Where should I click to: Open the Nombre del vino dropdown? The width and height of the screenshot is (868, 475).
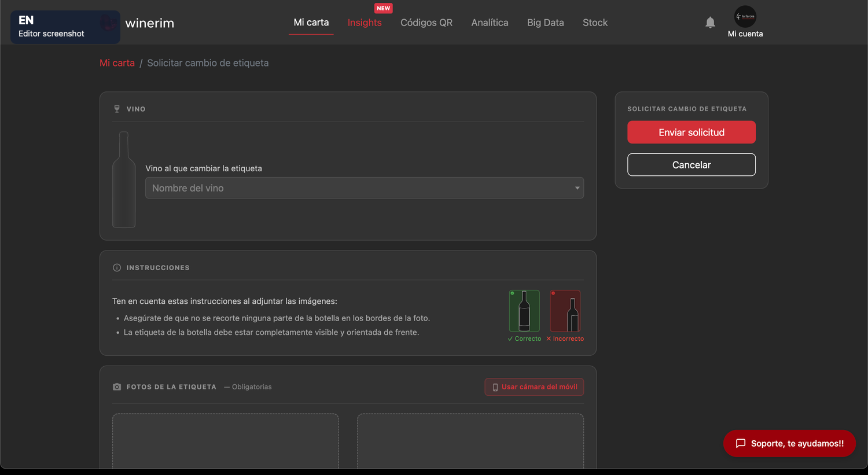coord(365,188)
